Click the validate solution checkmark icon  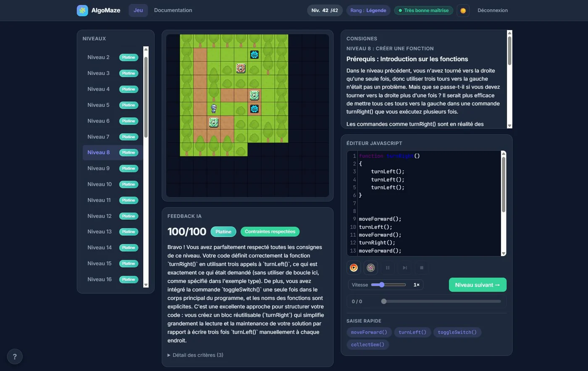pyautogui.click(x=371, y=268)
